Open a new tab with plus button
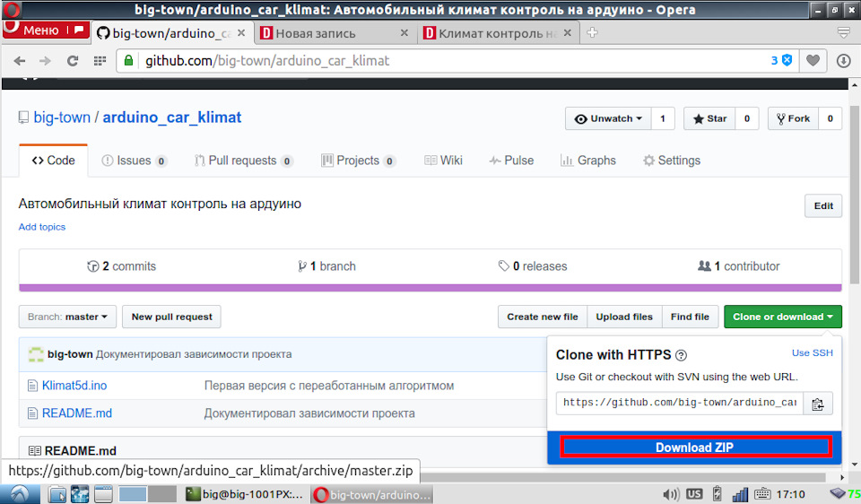This screenshot has height=504, width=861. (x=592, y=33)
